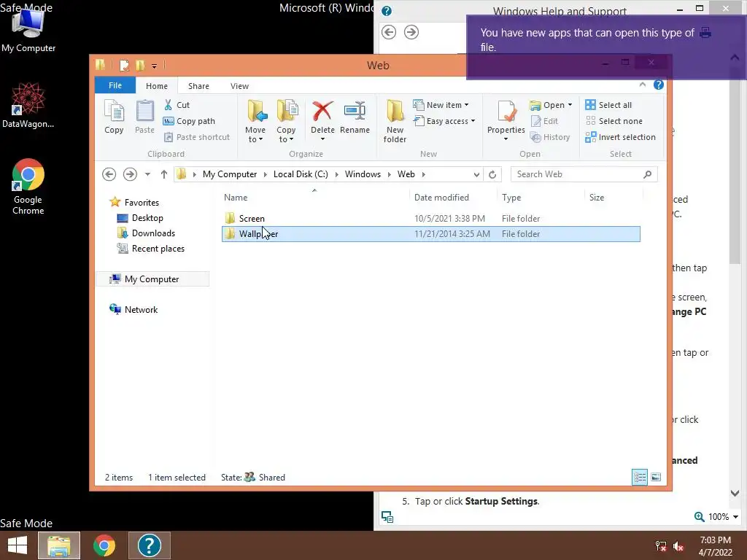This screenshot has width=747, height=560.
Task: Click the Copy icon in the Clipboard group
Action: click(114, 117)
